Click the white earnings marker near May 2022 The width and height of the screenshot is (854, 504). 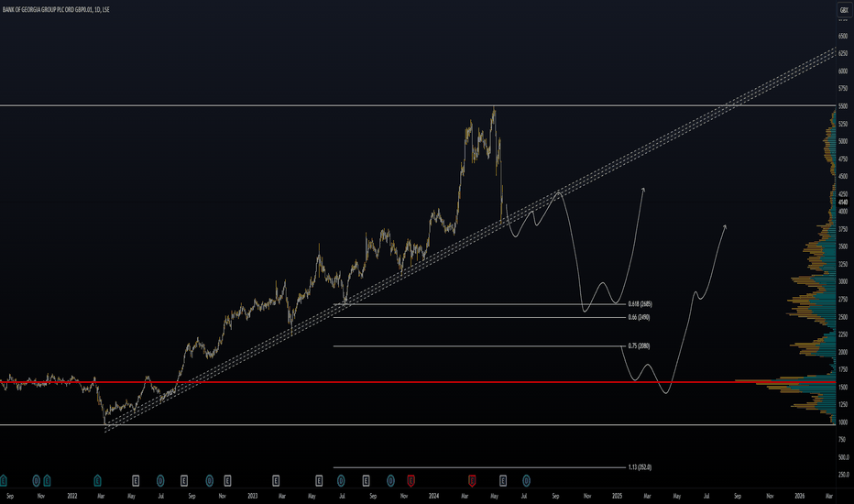click(x=136, y=480)
